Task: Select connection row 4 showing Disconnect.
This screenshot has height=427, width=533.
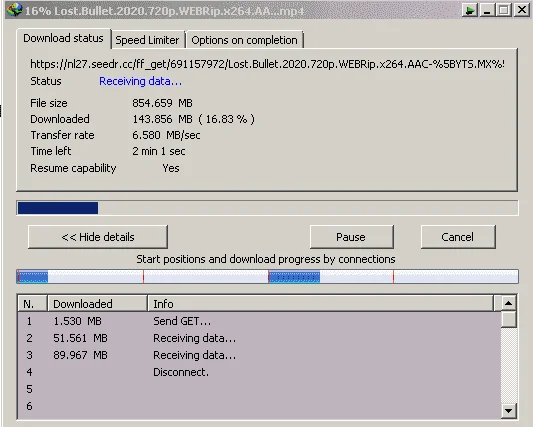Action: 259,372
